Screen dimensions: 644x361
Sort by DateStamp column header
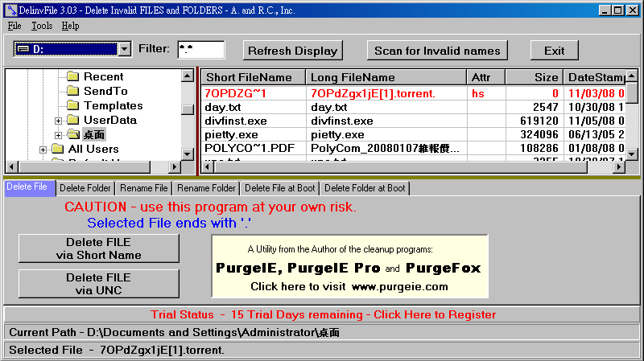point(594,77)
